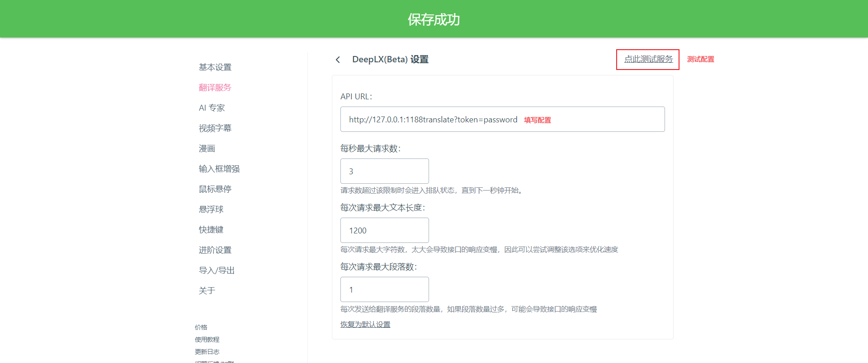This screenshot has width=868, height=363.
Task: Click the 恢复为默认设置 link
Action: click(x=365, y=324)
